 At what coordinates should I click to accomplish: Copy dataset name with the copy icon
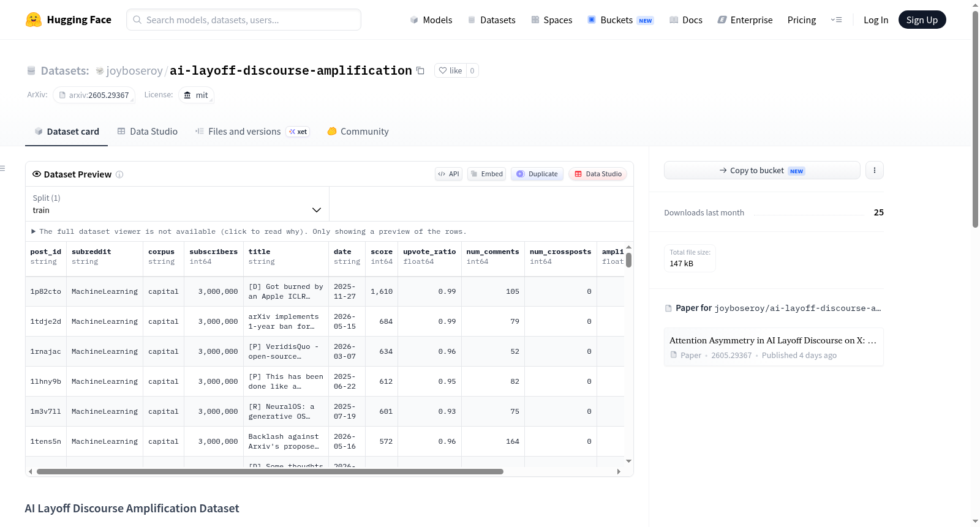420,70
